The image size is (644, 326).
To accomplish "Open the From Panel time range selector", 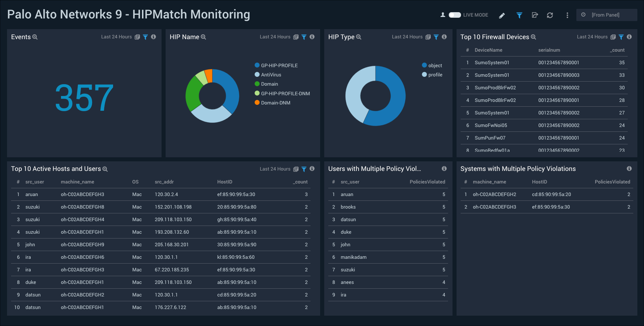I will (606, 15).
